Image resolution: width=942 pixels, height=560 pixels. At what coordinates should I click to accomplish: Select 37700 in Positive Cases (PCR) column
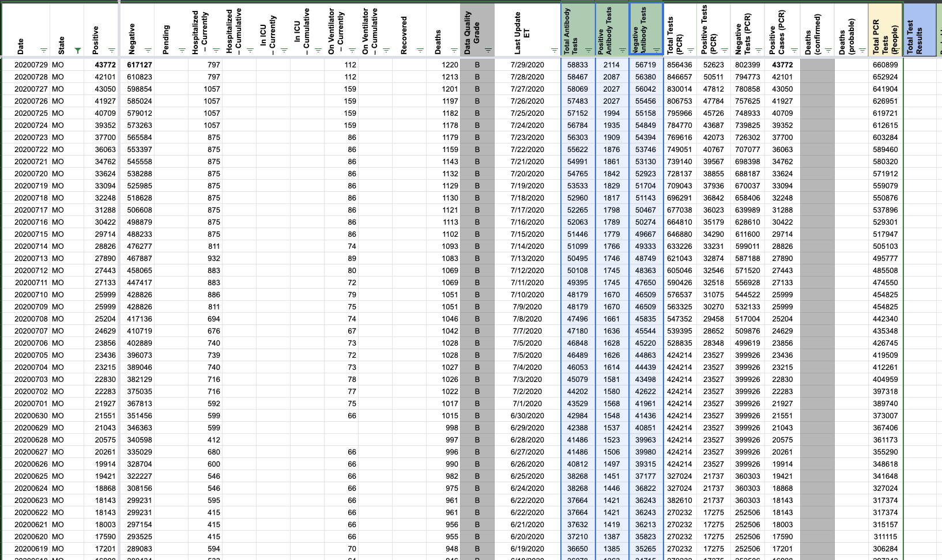pos(782,137)
